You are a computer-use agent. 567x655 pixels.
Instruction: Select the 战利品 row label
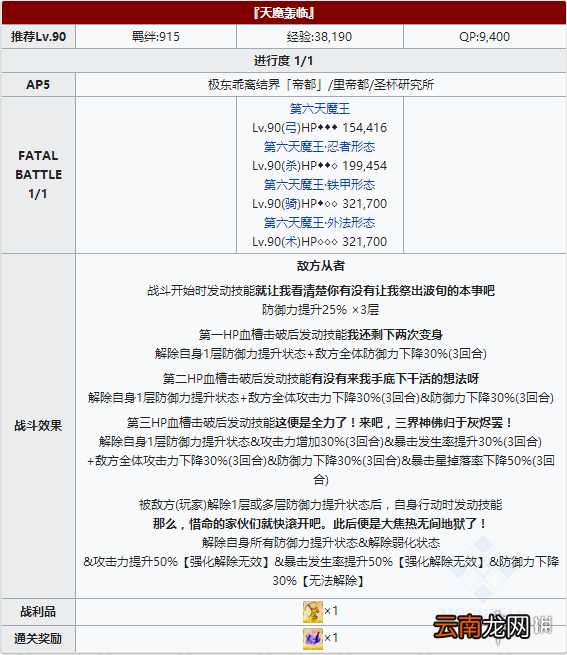pos(38,612)
